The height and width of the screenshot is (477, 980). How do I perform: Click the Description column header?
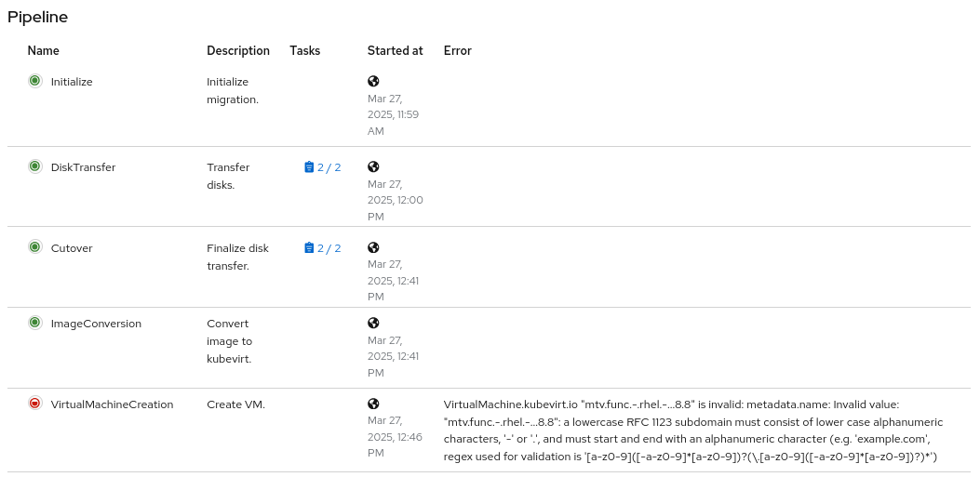point(238,51)
